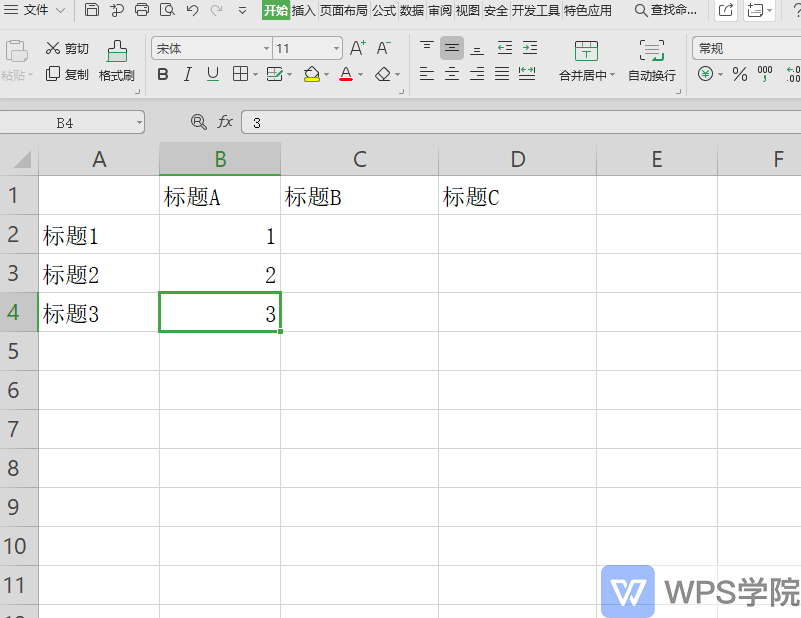Open the 特色应用 tab
801x618 pixels.
click(588, 10)
